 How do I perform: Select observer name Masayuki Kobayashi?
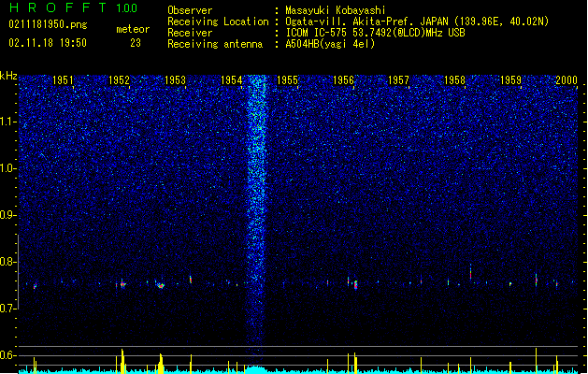point(335,10)
